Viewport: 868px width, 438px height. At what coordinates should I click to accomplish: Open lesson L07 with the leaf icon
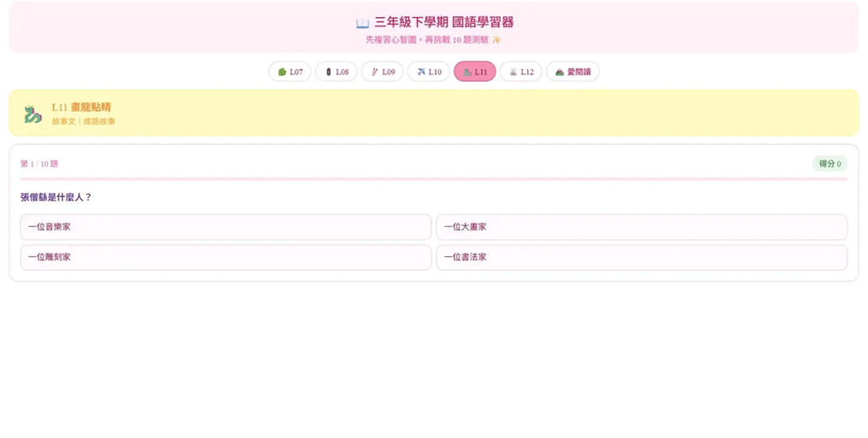[x=290, y=72]
